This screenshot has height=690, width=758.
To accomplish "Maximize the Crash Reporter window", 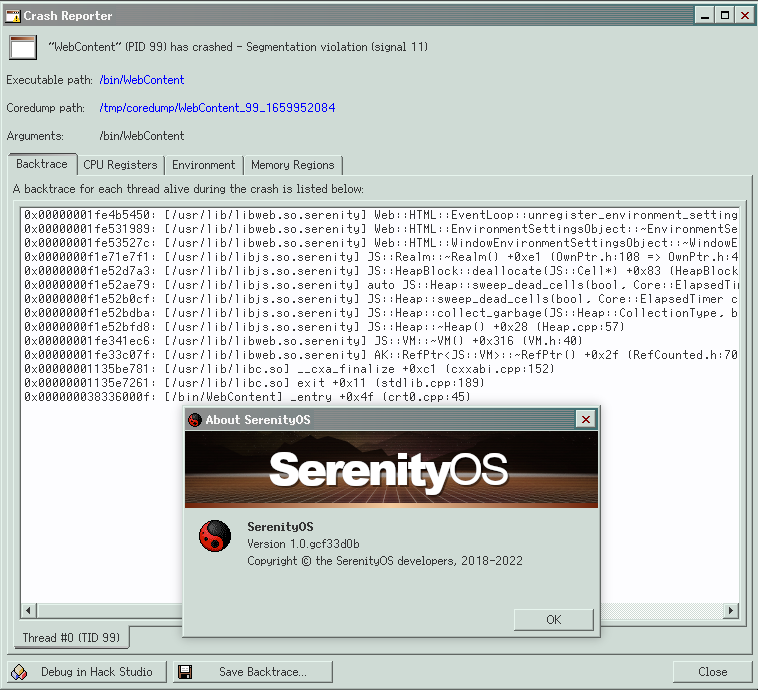I will 725,15.
